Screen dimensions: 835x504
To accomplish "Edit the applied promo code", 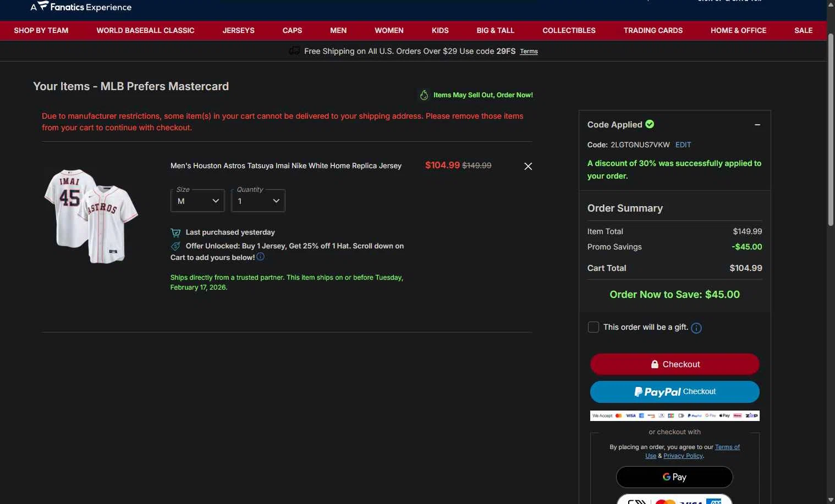I will 683,145.
